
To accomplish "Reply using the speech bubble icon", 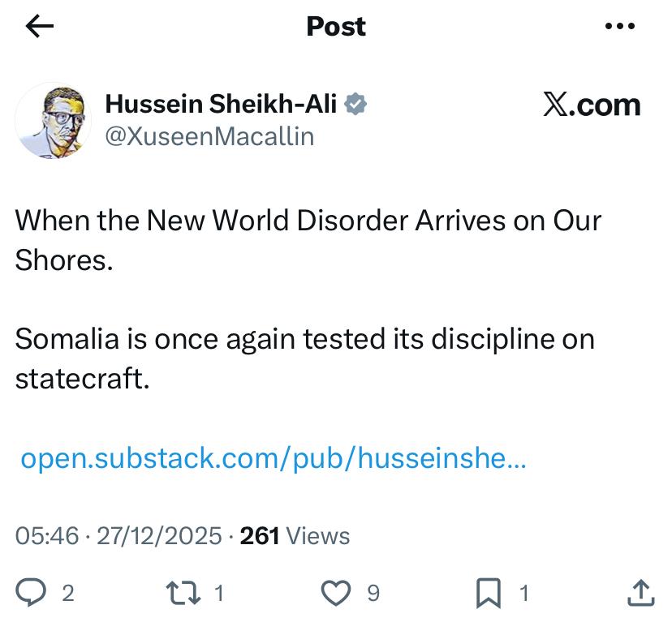I will point(32,594).
